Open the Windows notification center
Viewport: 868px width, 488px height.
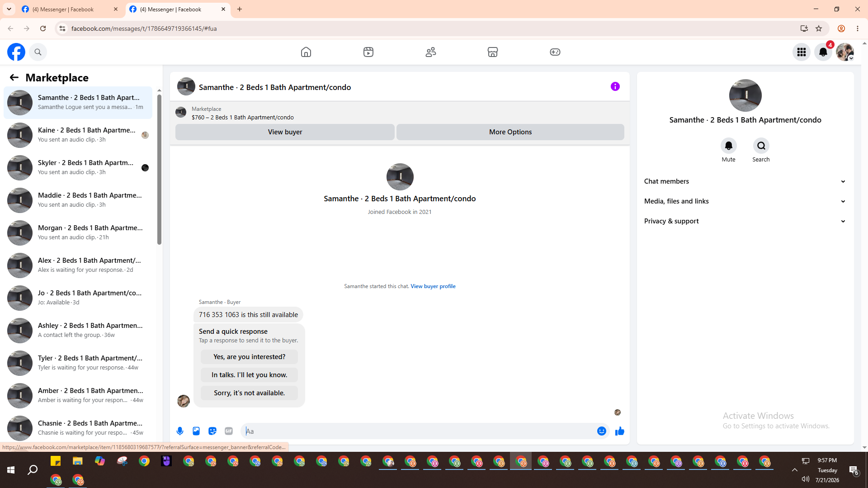pyautogui.click(x=854, y=470)
